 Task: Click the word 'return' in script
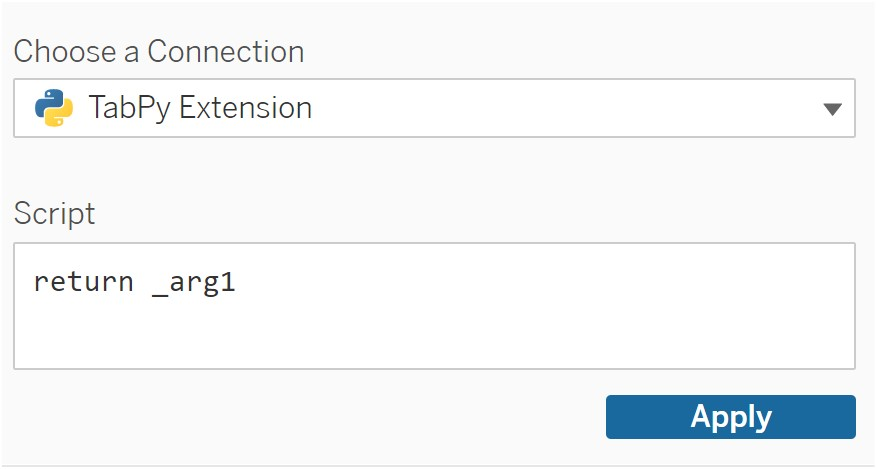(84, 282)
